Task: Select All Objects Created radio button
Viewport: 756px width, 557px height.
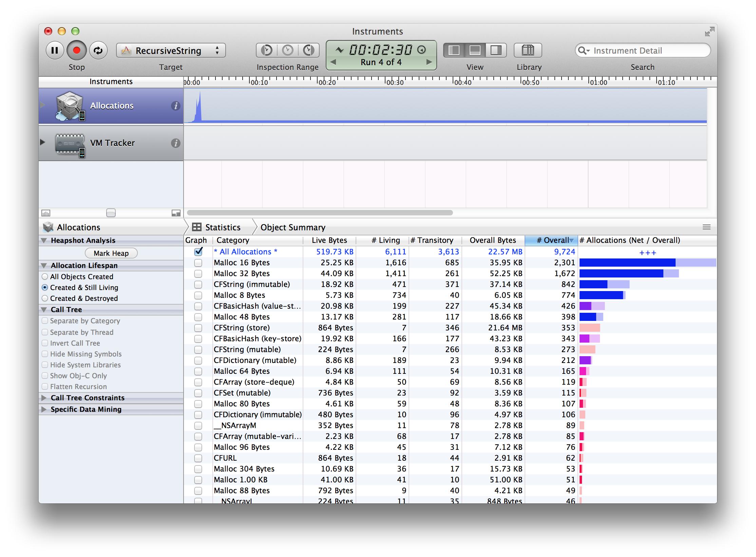Action: point(45,276)
